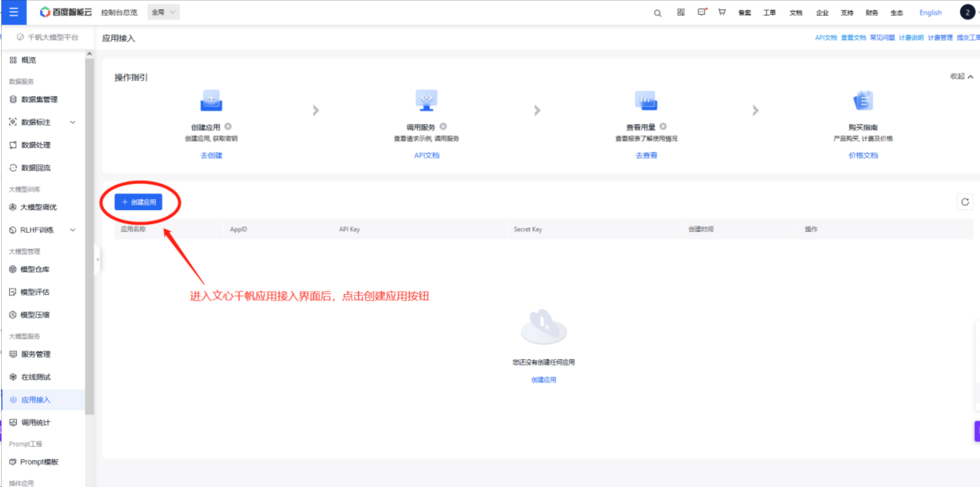
Task: Refresh the application list
Action: [x=965, y=202]
